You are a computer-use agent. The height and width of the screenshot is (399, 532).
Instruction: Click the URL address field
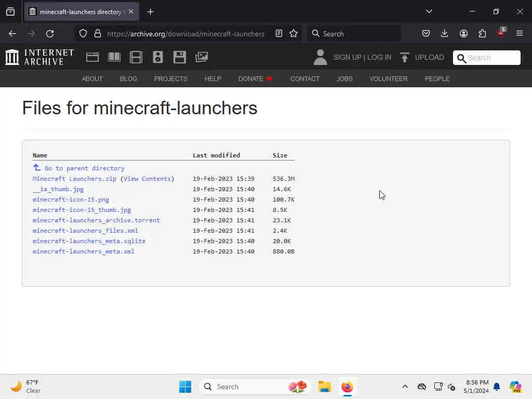click(185, 34)
